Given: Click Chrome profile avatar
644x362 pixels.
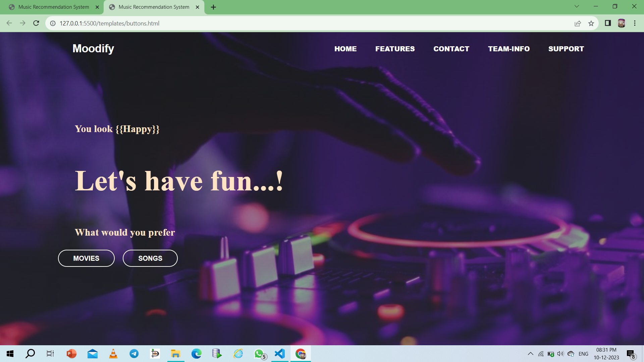Looking at the screenshot, I should click(621, 23).
